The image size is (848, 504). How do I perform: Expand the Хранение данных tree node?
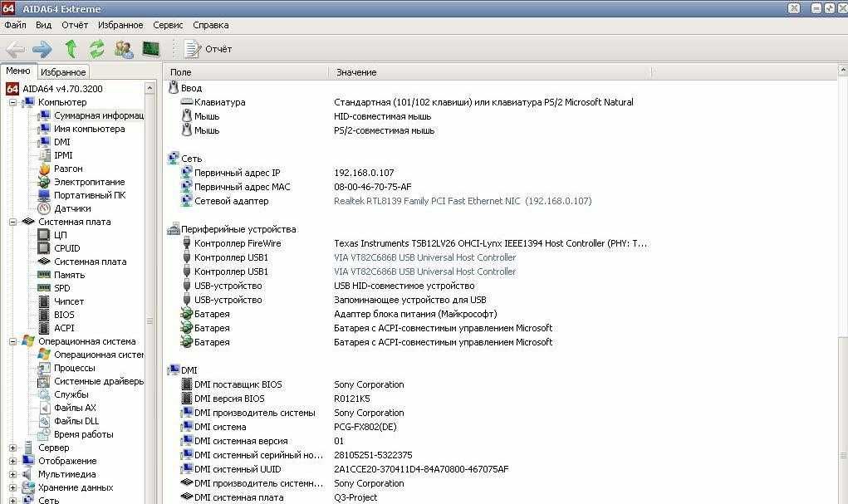(x=12, y=487)
